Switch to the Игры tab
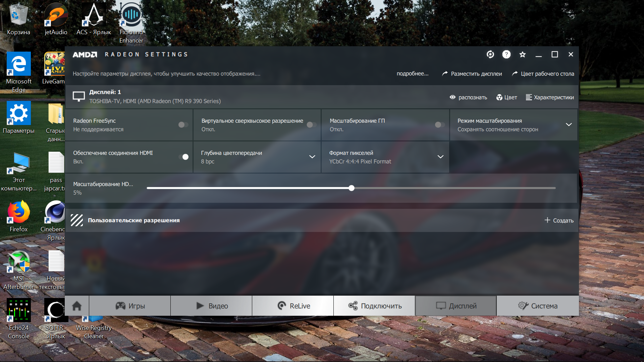The height and width of the screenshot is (362, 644). coord(130,306)
